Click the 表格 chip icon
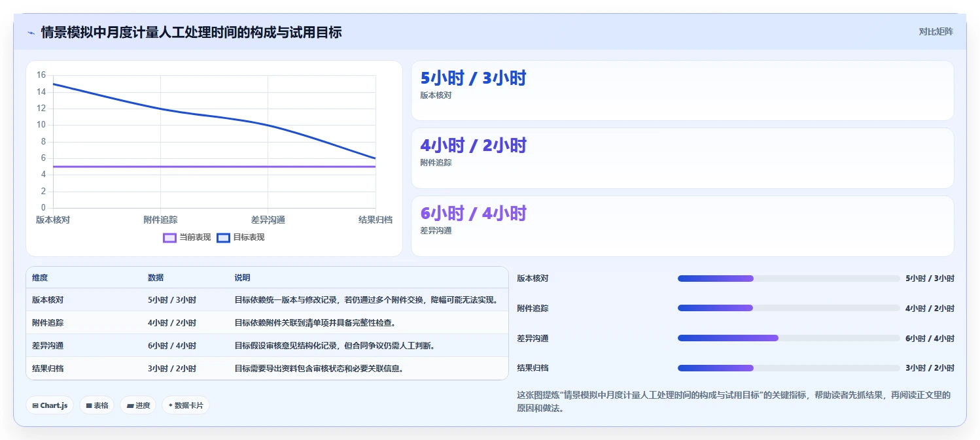Viewport: 980px width, 440px height. (x=89, y=405)
